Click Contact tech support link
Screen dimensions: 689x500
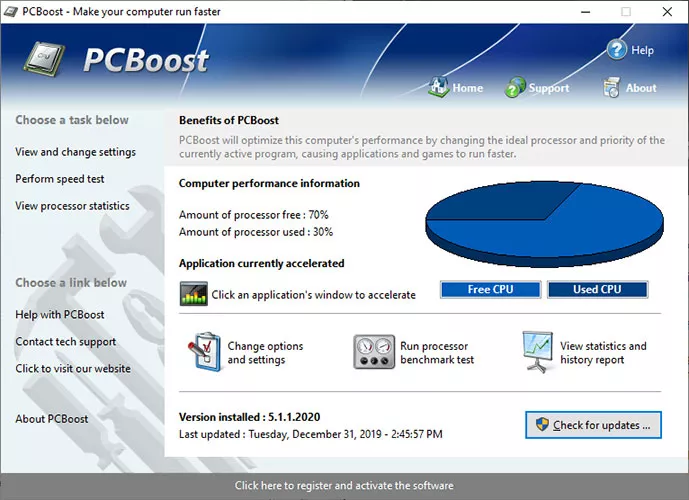66,342
